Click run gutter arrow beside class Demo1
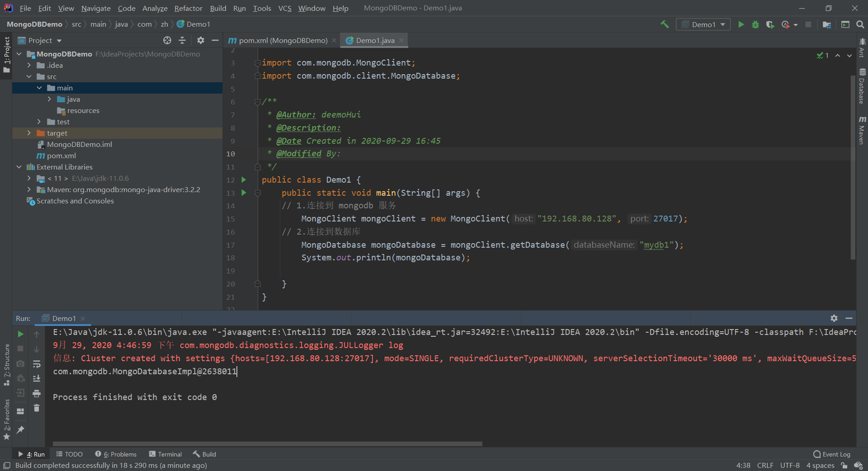868x471 pixels. (x=244, y=180)
